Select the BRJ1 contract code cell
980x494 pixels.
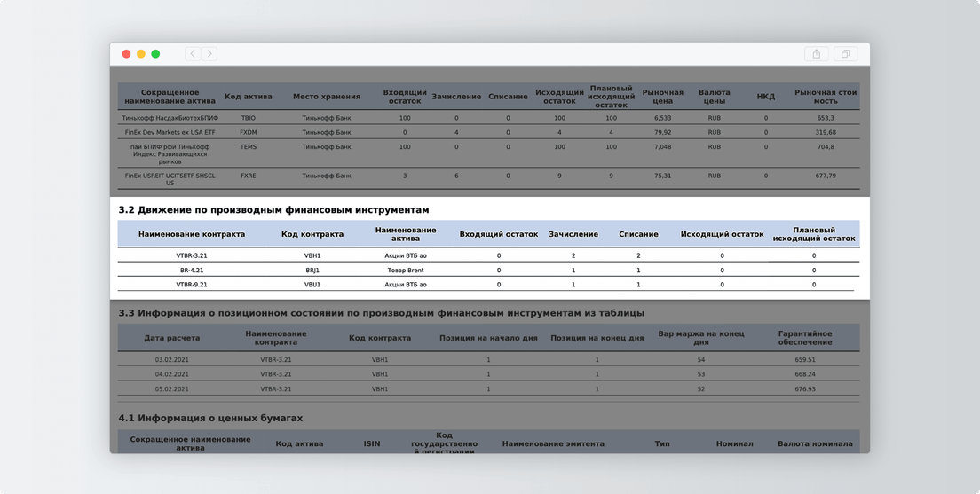[312, 271]
